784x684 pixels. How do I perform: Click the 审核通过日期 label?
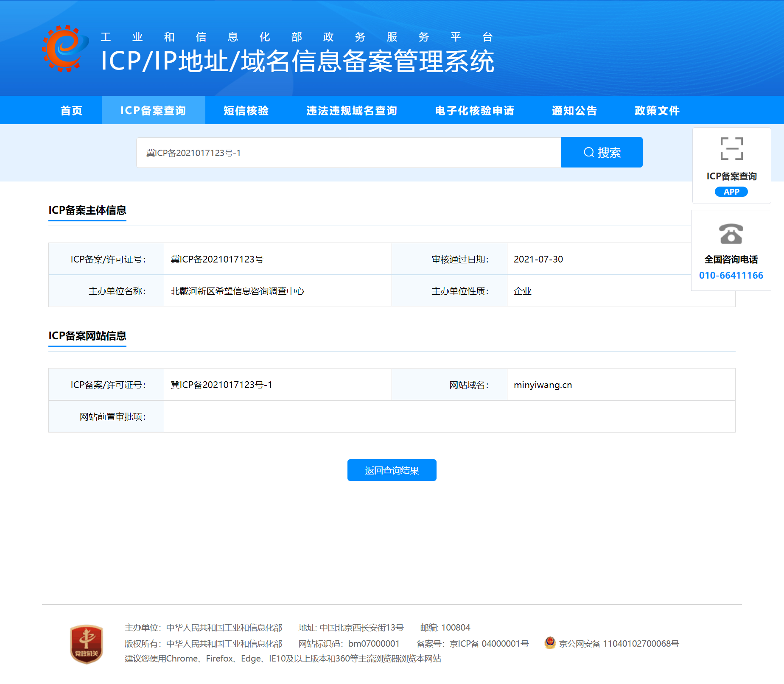pos(460,259)
